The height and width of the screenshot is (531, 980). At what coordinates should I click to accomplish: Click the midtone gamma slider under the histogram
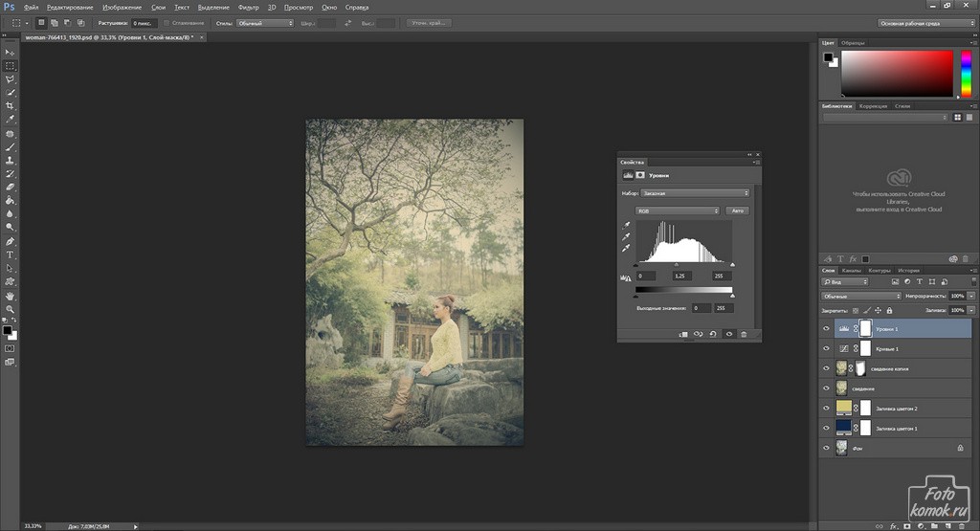pyautogui.click(x=677, y=265)
